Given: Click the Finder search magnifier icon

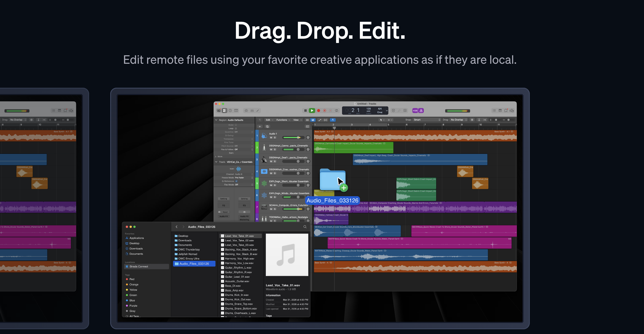Looking at the screenshot, I should (x=305, y=227).
